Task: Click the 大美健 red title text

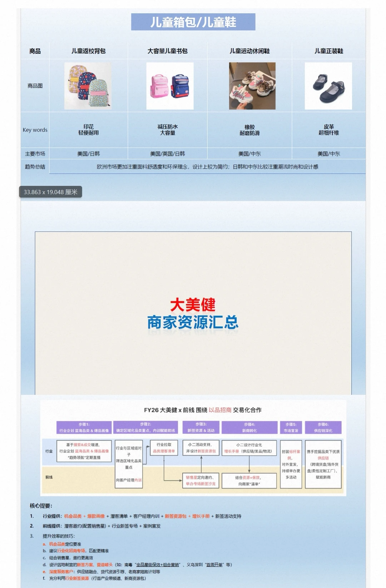Action: tap(193, 305)
